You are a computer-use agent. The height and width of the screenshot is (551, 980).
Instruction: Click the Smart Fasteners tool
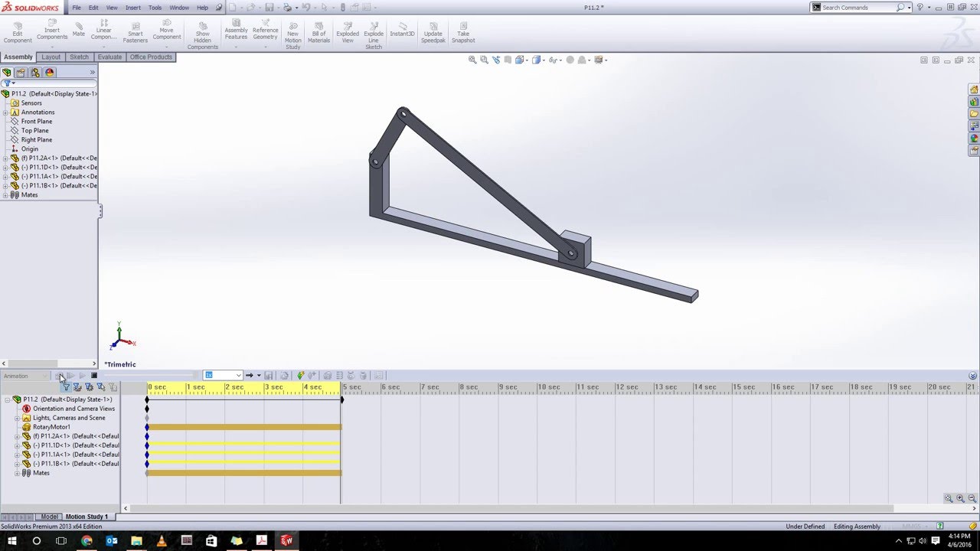136,31
